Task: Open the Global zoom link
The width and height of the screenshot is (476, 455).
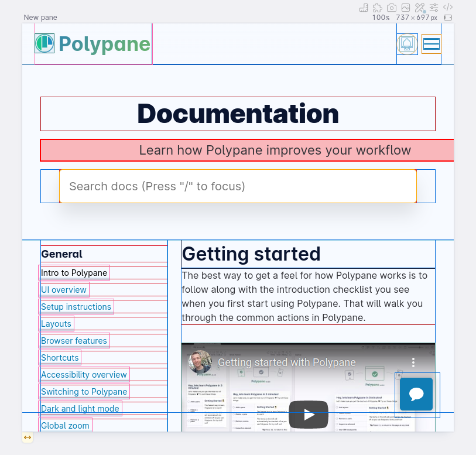Action: pos(65,426)
